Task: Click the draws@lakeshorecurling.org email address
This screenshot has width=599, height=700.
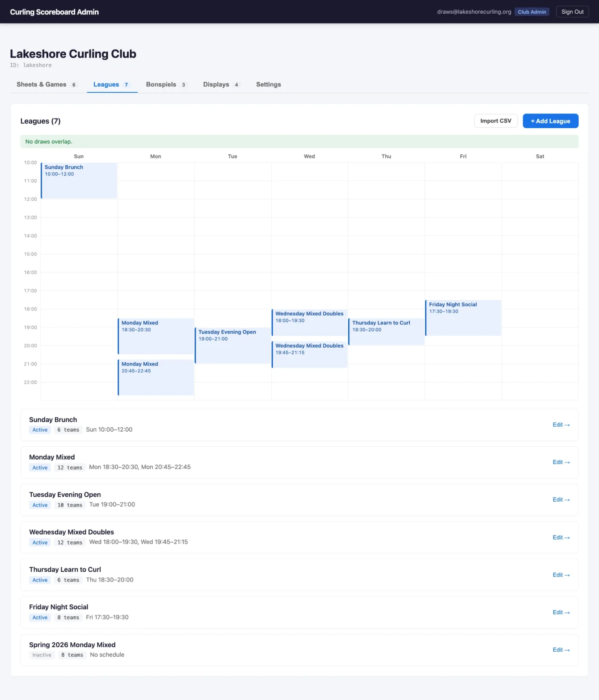Action: (474, 12)
